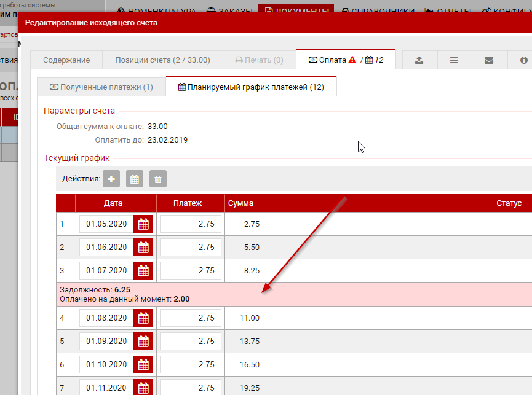Click the date field 01.11.2020
This screenshot has width=532, height=395.
tap(106, 388)
